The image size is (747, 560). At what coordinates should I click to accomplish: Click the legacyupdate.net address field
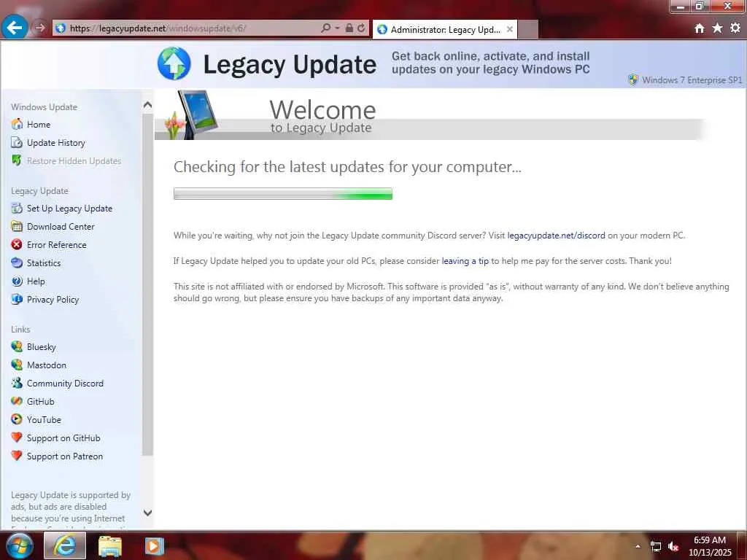[x=186, y=28]
